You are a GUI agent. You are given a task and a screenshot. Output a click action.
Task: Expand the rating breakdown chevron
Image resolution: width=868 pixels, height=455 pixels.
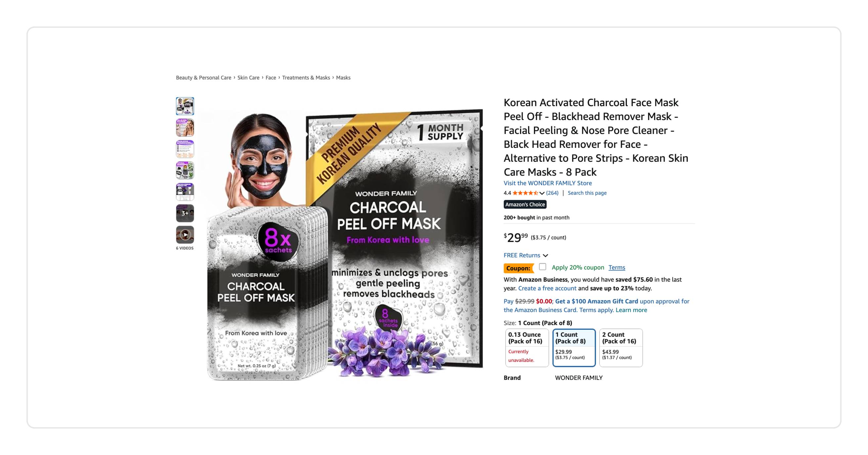[x=542, y=193]
